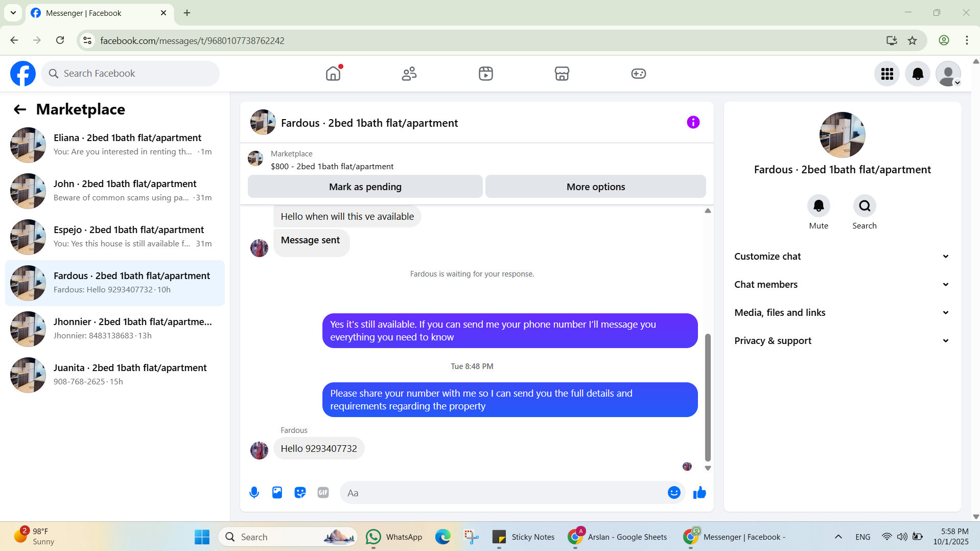
Task: Expand Privacy & support section
Action: (842, 341)
